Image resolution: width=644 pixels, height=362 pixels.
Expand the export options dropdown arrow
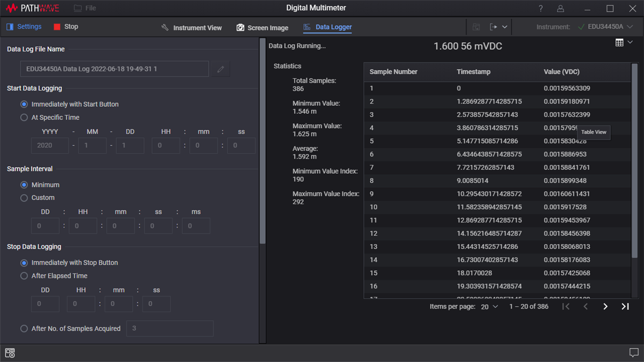[505, 27]
